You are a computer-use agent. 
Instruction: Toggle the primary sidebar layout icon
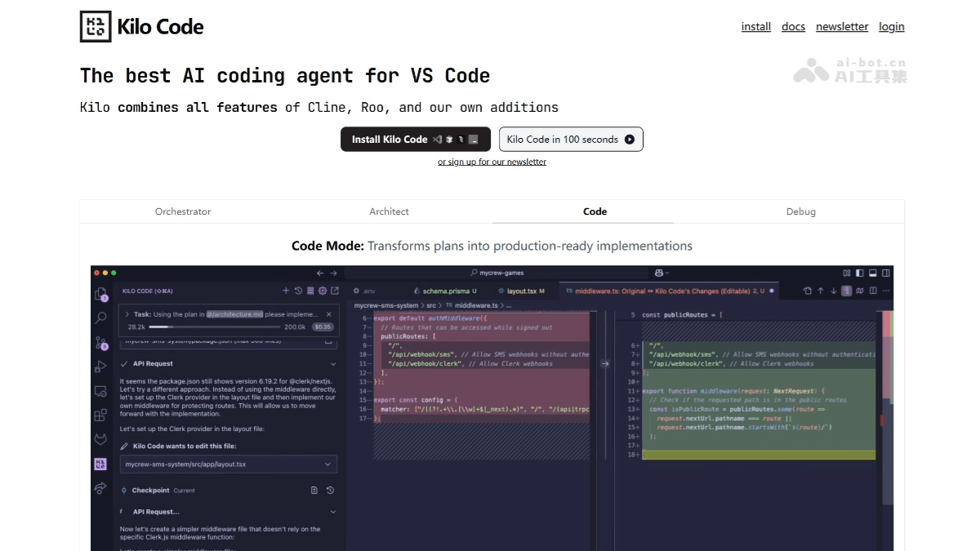pyautogui.click(x=859, y=273)
